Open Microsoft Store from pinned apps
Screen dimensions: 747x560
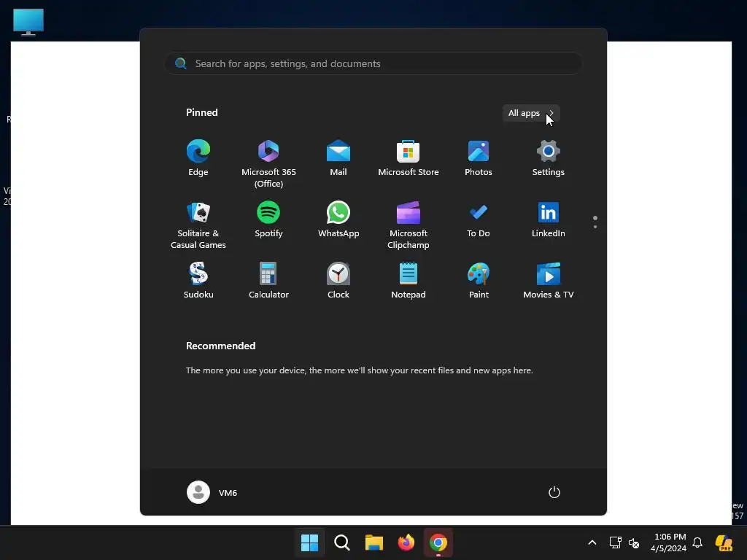409,158
